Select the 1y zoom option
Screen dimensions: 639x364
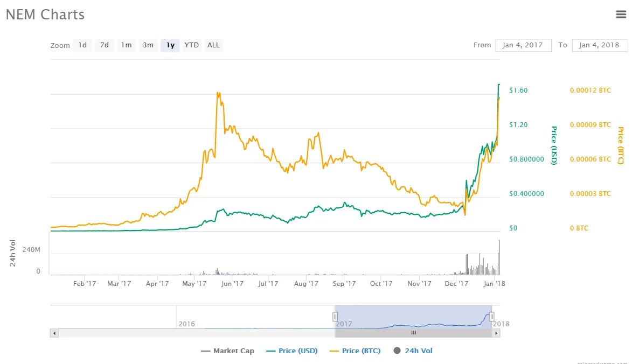170,45
